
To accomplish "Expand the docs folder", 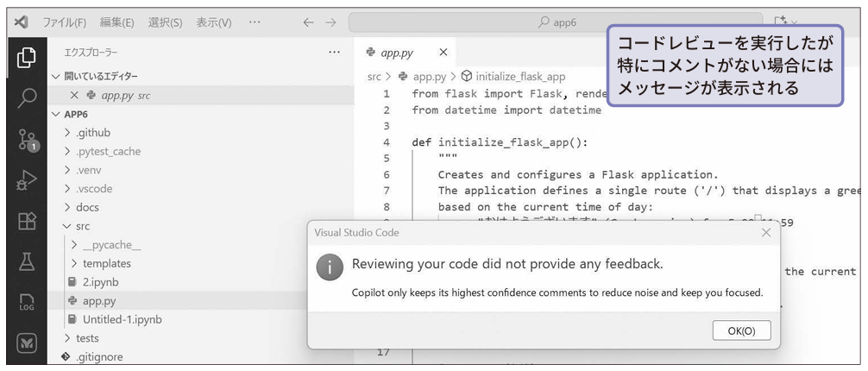I will (200, 208).
